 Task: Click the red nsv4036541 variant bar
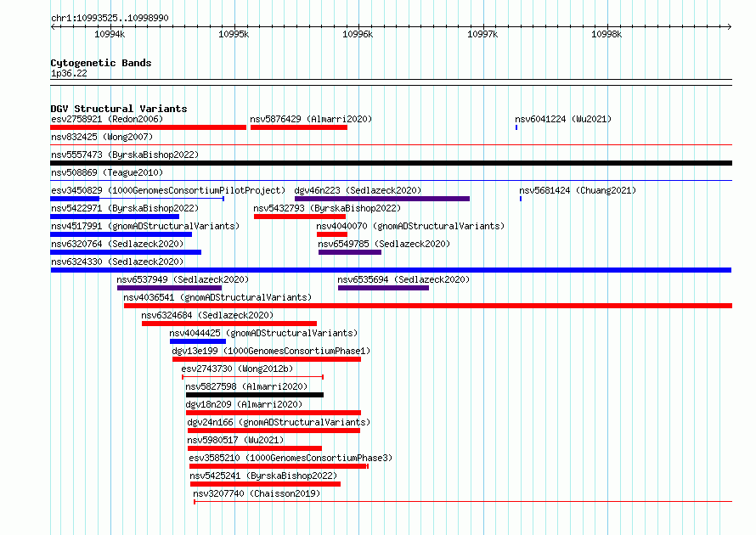point(428,306)
